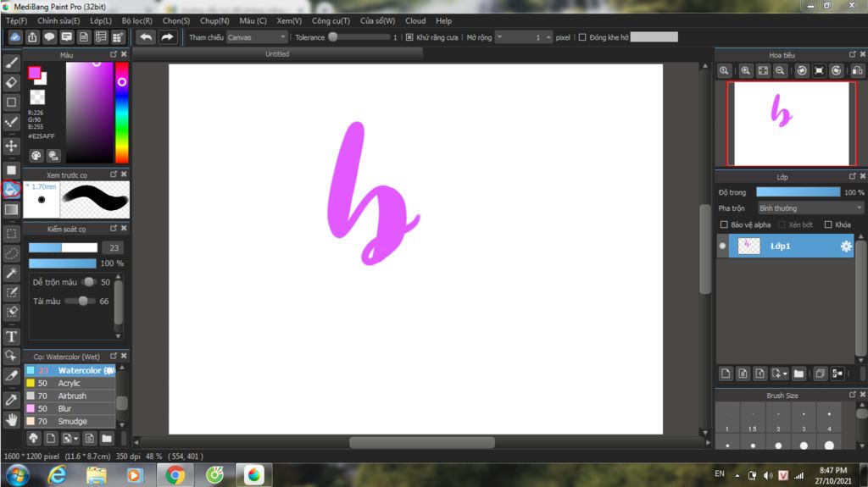868x487 pixels.
Task: Open Mở rộng direction dropdown
Action: point(500,37)
